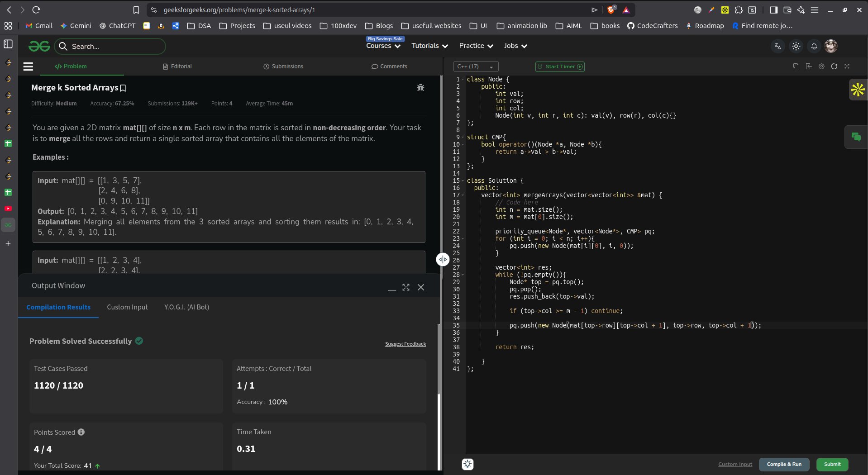868x475 pixels.
Task: Open the C++ (17) language dropdown
Action: tap(475, 66)
